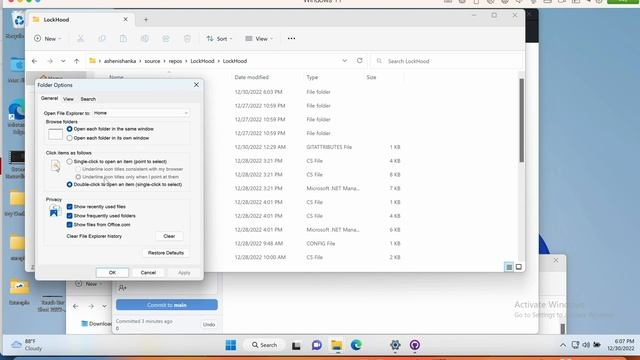Open GitHub Desktop on the taskbar
This screenshot has width=640, height=360.
415,345
